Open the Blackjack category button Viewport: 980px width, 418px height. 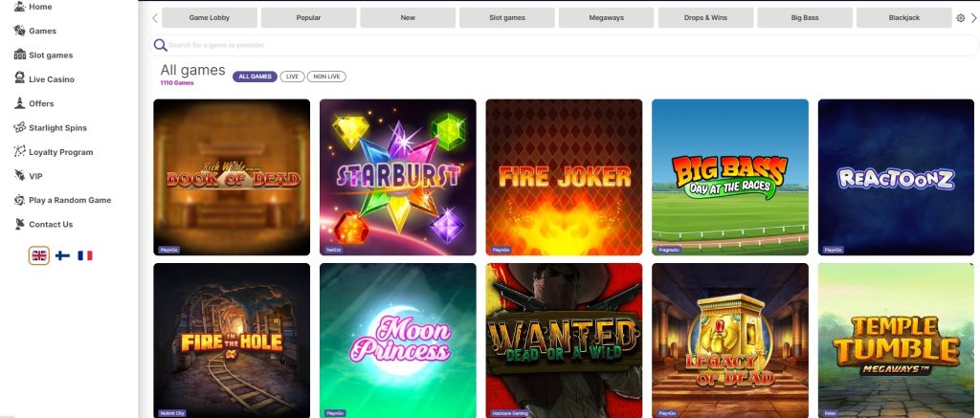[x=903, y=18]
